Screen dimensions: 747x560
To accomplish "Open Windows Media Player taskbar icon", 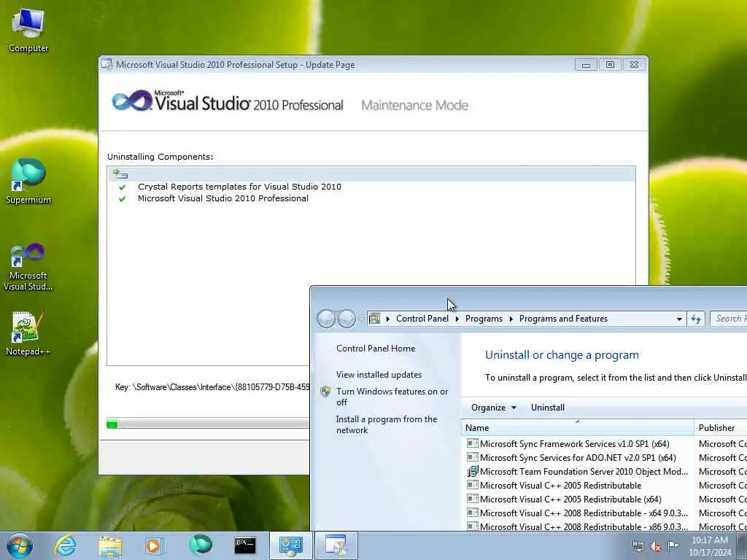I will pos(154,545).
